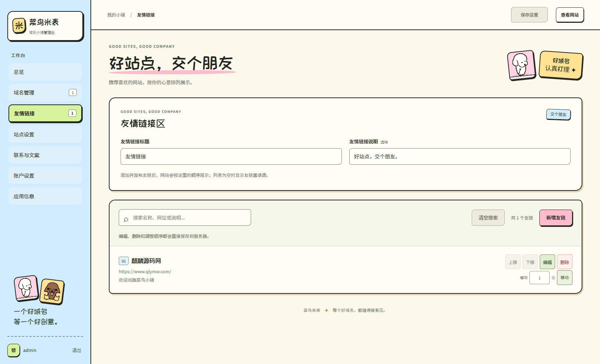Click the admin username text

[30, 350]
